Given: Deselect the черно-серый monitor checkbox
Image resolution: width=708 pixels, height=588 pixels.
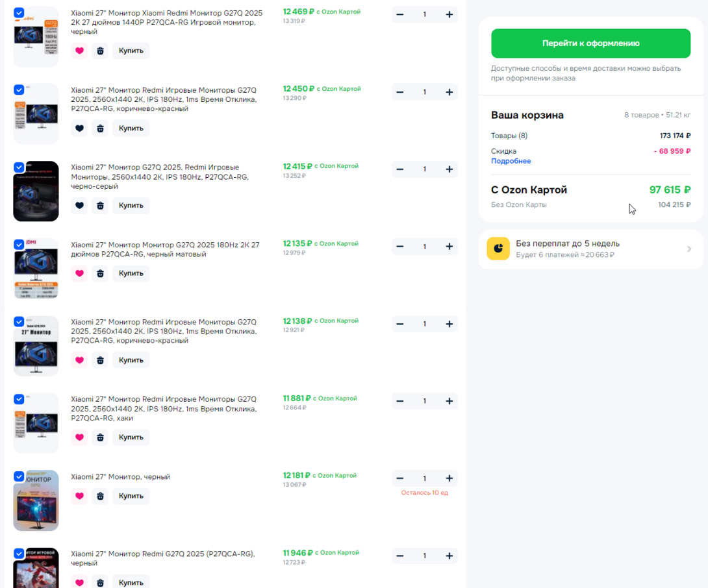Looking at the screenshot, I should [19, 167].
